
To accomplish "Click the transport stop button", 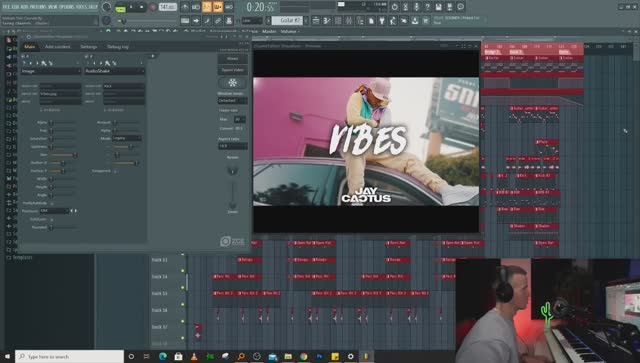I will 141,7.
